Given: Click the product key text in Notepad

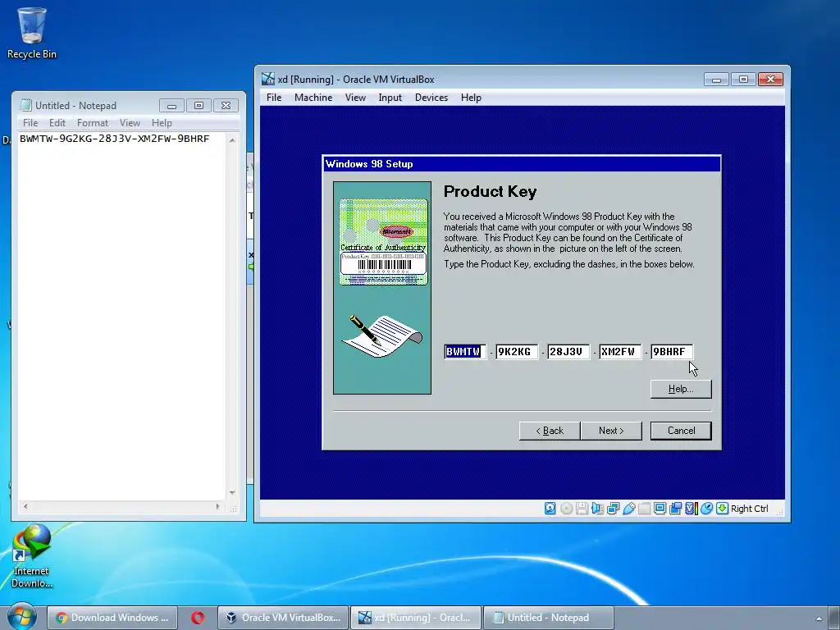Looking at the screenshot, I should (x=114, y=139).
